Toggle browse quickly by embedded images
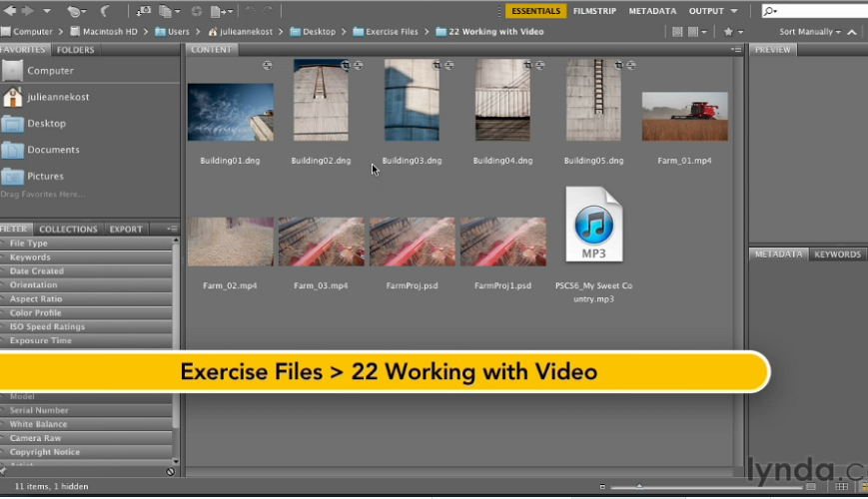868x499 pixels. coord(677,32)
